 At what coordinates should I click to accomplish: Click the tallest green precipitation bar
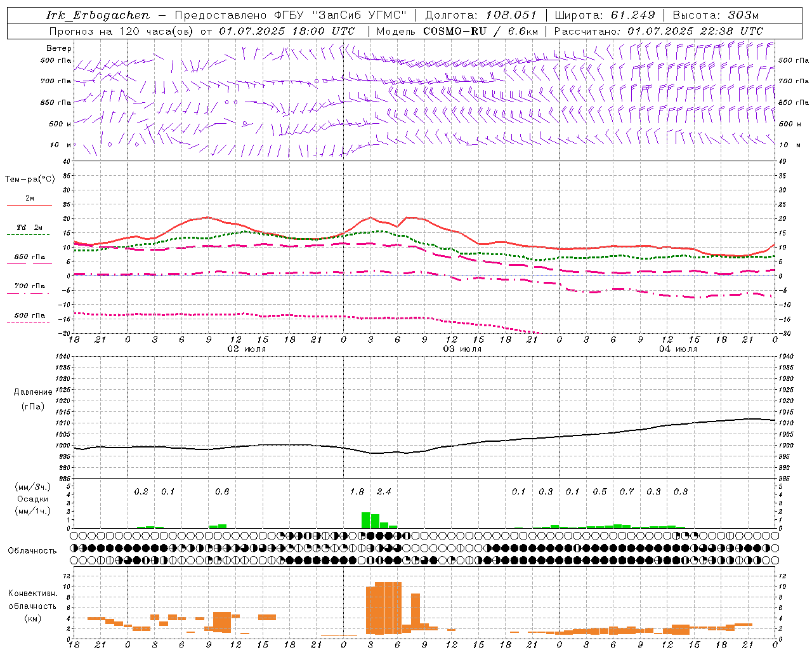365,520
